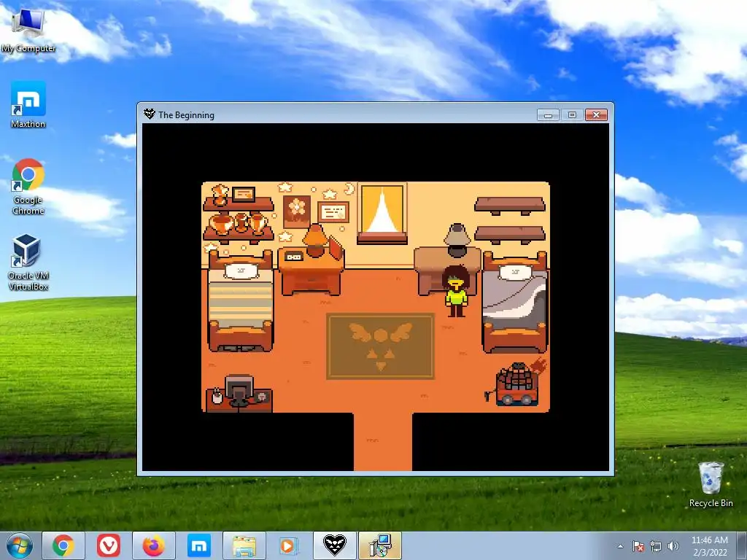Launch Chrome from the taskbar
The width and height of the screenshot is (747, 560).
pyautogui.click(x=63, y=545)
